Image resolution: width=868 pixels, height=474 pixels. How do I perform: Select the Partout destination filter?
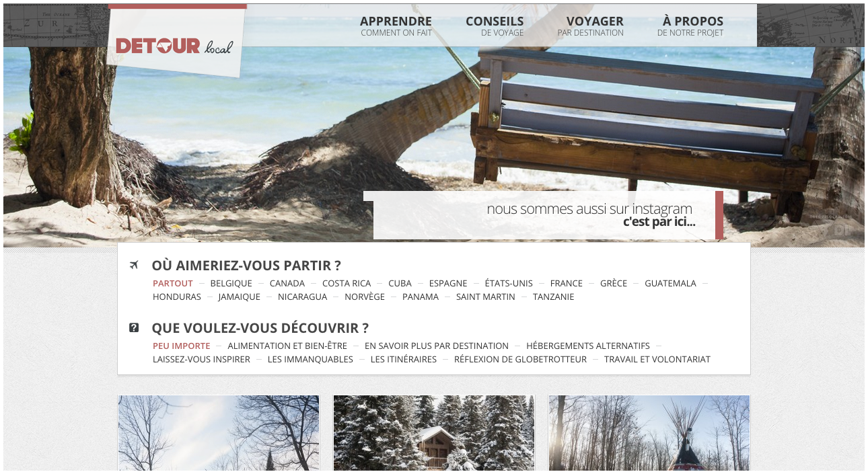coord(173,284)
